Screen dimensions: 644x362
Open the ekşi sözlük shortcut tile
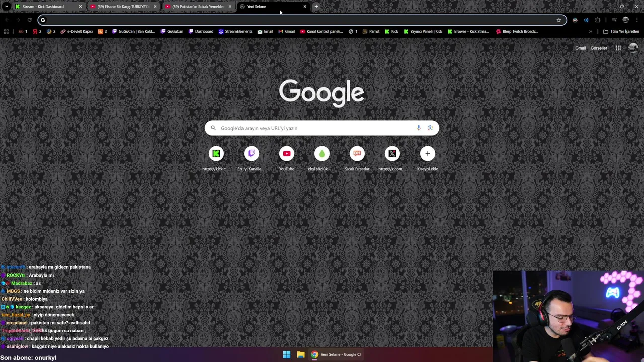(x=322, y=159)
